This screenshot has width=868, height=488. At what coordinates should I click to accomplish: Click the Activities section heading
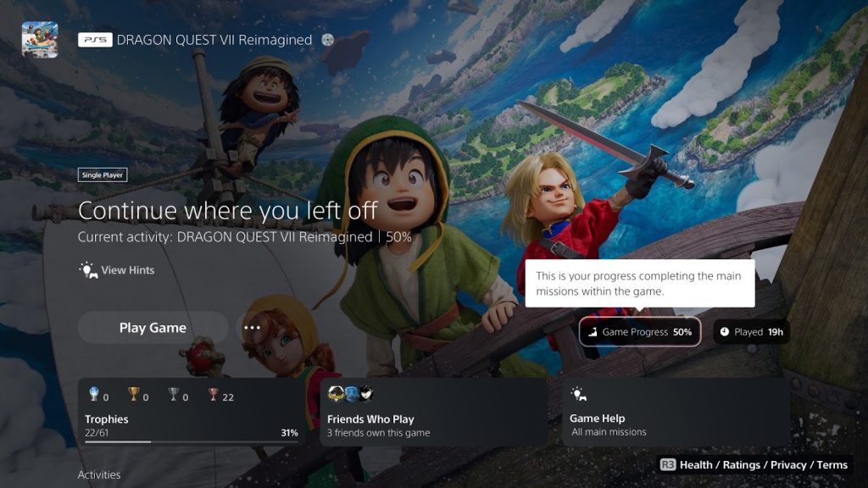(99, 474)
